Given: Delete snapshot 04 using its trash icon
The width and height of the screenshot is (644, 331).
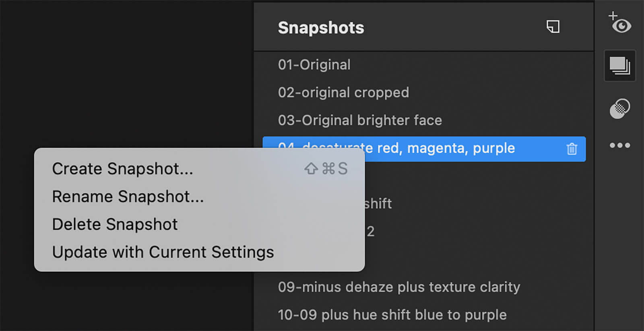Looking at the screenshot, I should click(x=572, y=149).
